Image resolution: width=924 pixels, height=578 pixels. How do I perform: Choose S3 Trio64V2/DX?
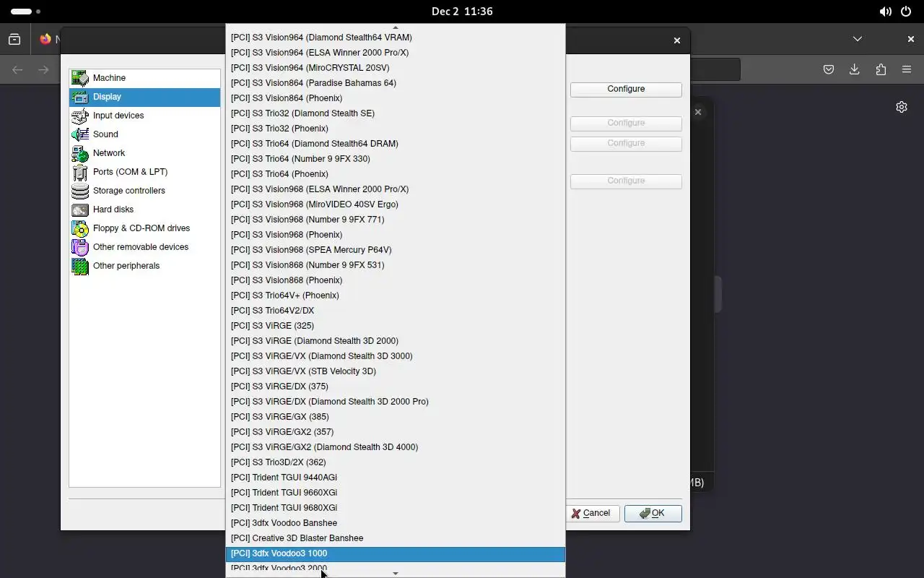tap(395, 311)
